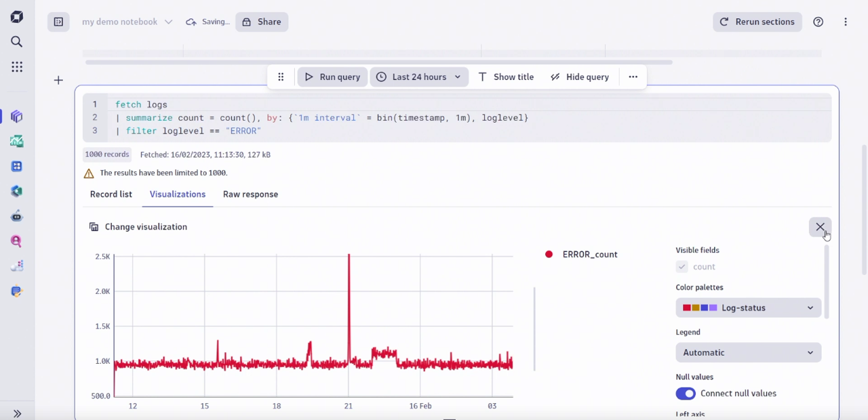The height and width of the screenshot is (420, 868).
Task: Disable the Connect null values toggle
Action: tap(685, 393)
